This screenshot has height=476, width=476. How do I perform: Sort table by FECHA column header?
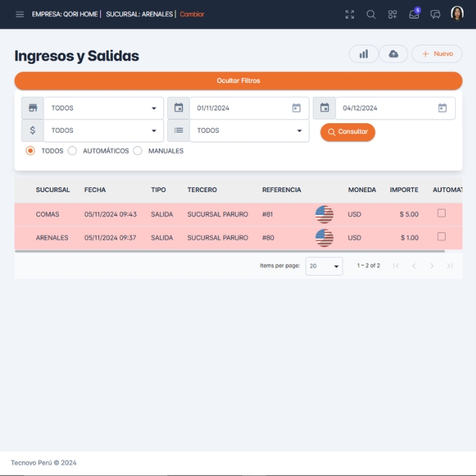coord(94,190)
